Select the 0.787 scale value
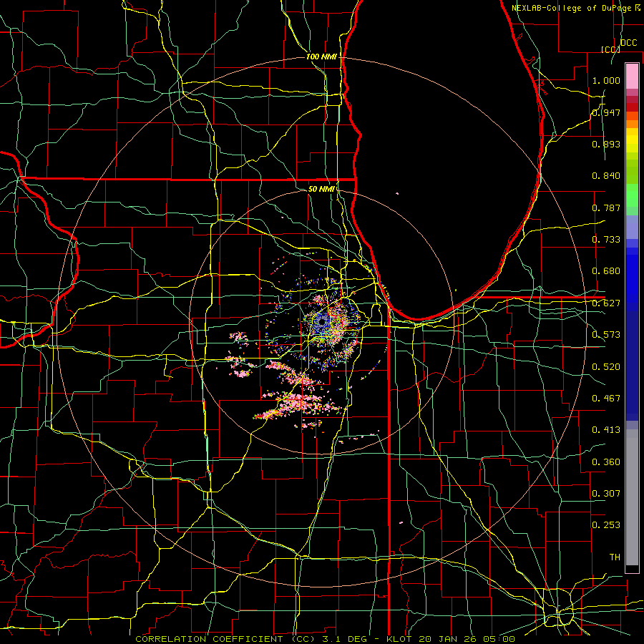The image size is (644, 644). coord(606,208)
